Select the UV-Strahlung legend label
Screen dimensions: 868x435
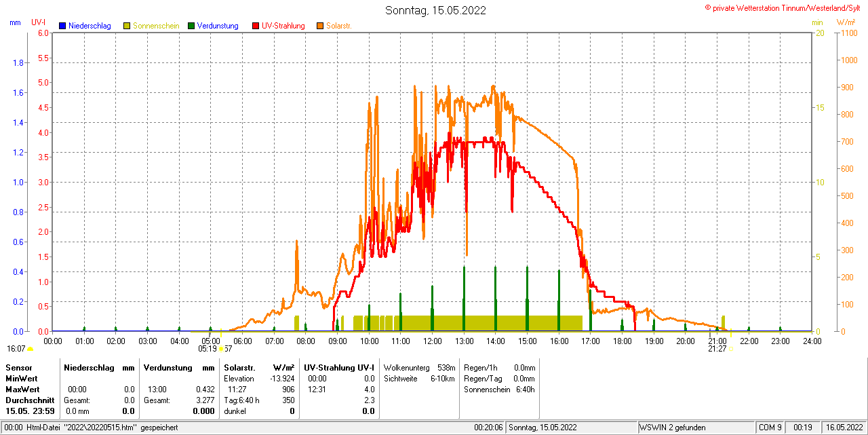click(x=283, y=26)
